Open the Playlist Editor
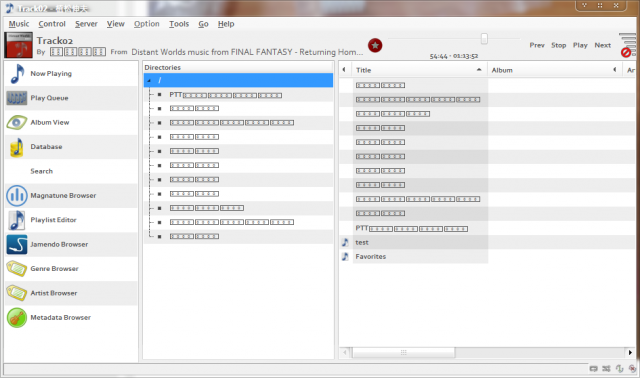The width and height of the screenshot is (640, 378). click(x=71, y=220)
